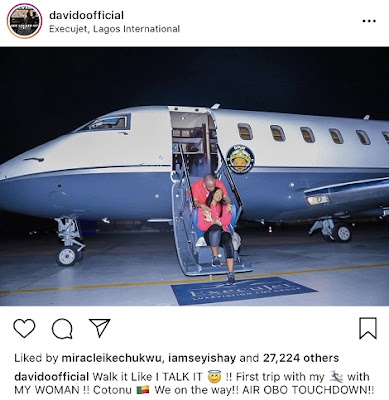
Task: Open davidoofficial name in caption
Action: coord(52,377)
